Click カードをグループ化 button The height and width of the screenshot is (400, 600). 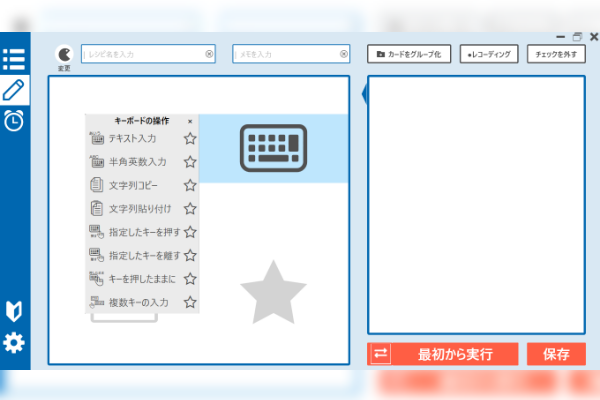click(x=409, y=54)
